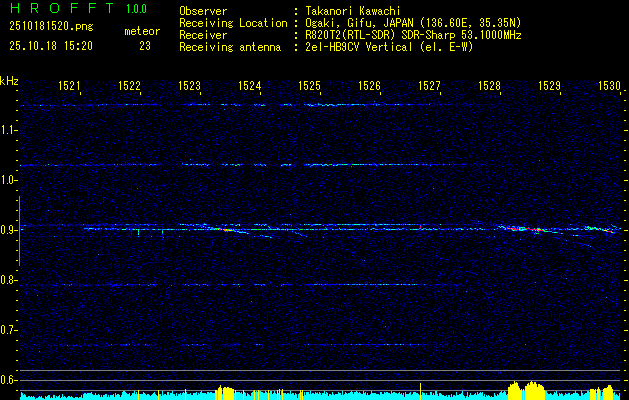Screen dimensions: 629x400
Task: Click the 0.8 kHz axis label
Action: tap(7, 280)
